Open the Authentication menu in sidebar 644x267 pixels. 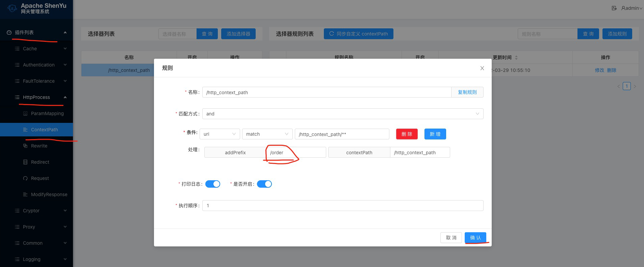tap(38, 65)
